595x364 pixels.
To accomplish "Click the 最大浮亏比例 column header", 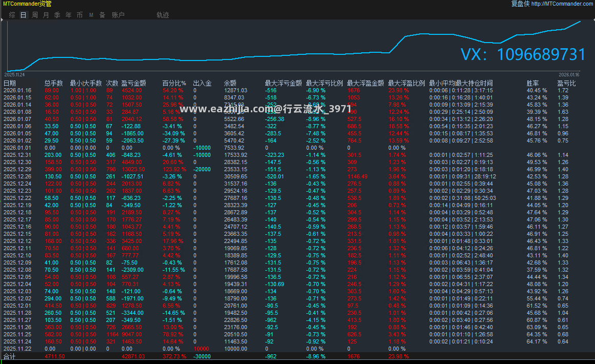I will (325, 83).
